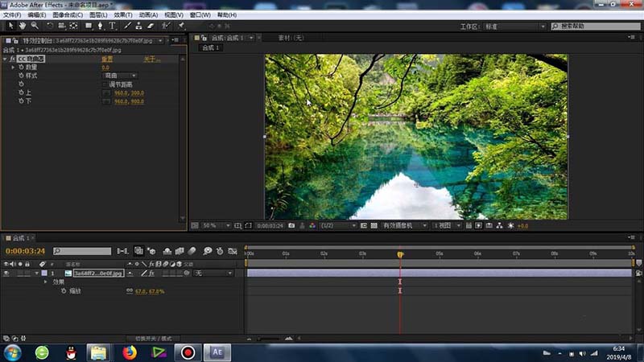Screen dimensions: 644x362
Task: Click the draft 3D icon in timeline
Action: point(151,251)
